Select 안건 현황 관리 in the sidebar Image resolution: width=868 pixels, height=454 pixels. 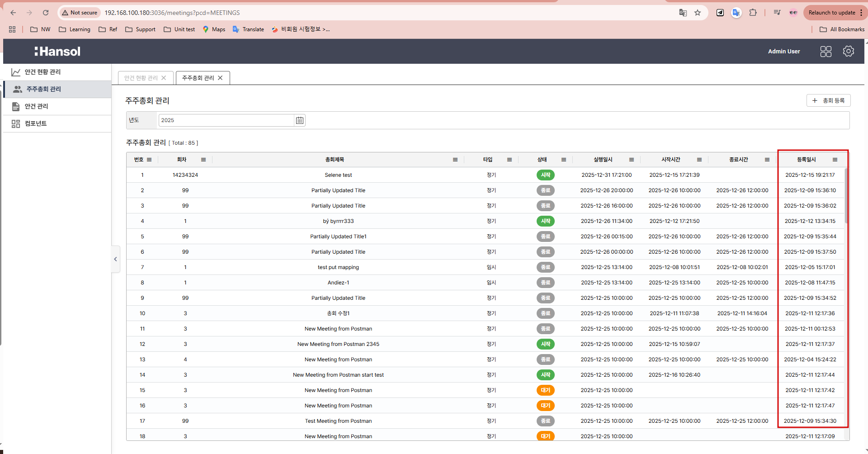tap(57, 72)
